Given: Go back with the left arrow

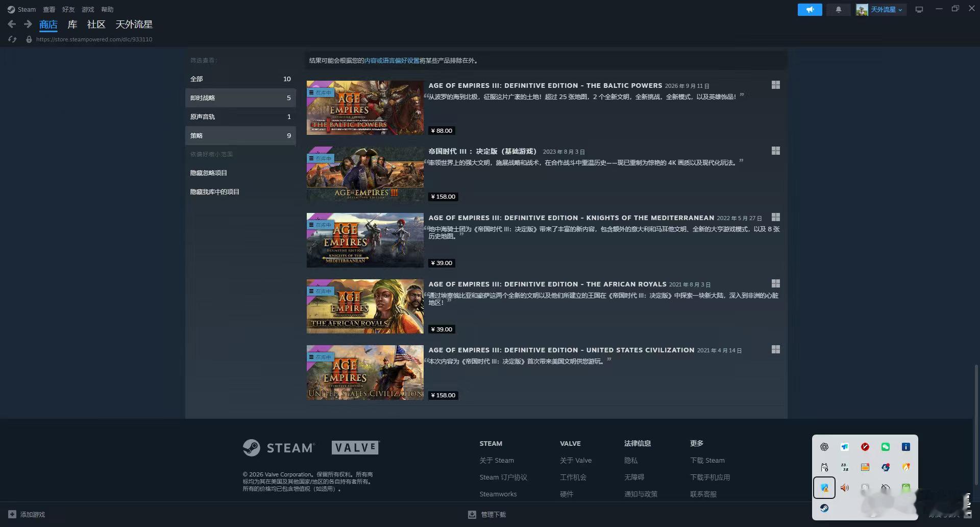Looking at the screenshot, I should pos(12,24).
